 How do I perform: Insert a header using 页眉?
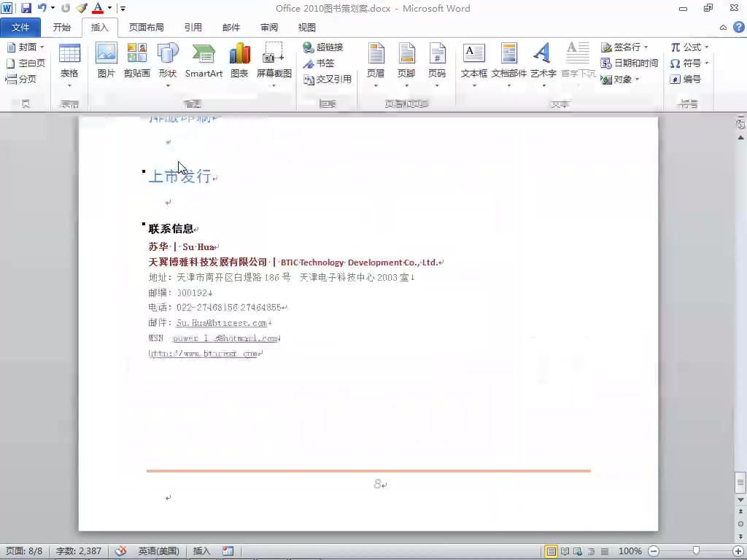click(376, 62)
